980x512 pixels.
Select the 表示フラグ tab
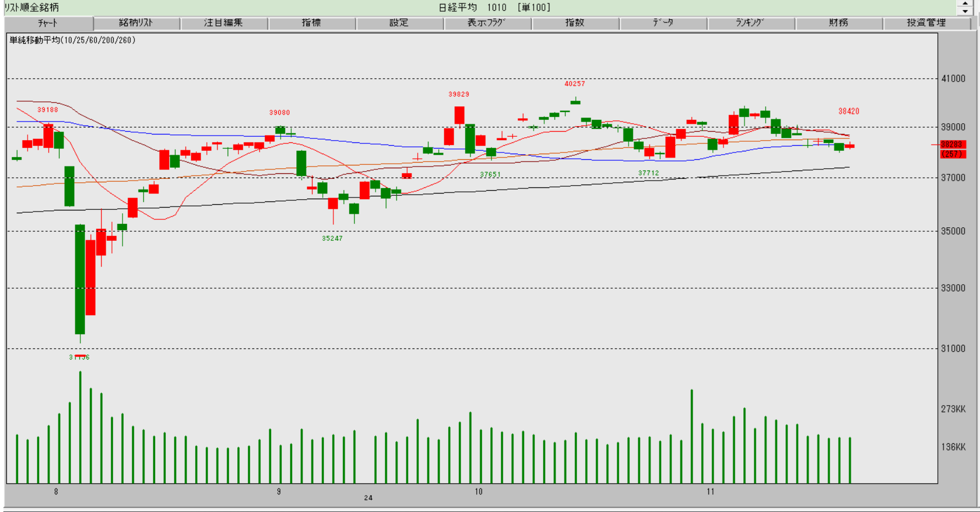[x=487, y=23]
